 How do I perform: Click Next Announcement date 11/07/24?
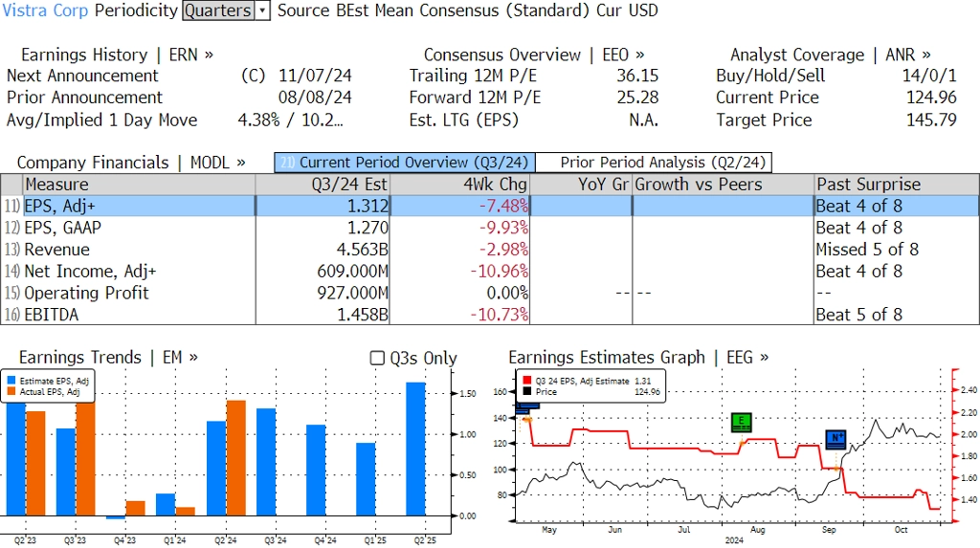click(315, 76)
